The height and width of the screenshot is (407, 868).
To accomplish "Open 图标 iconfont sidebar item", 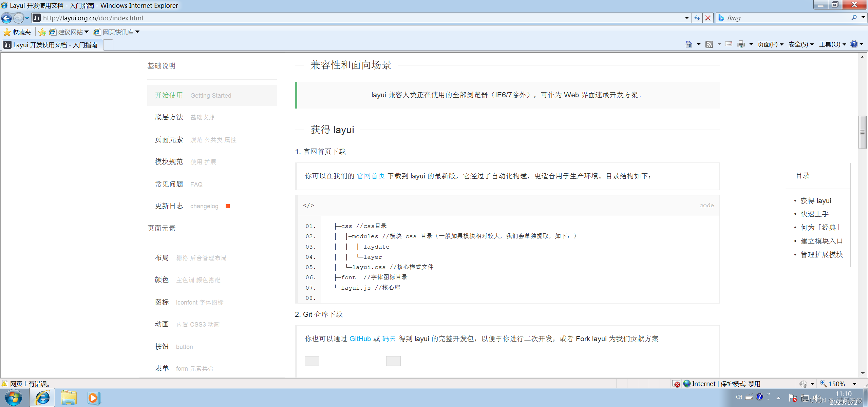I will pos(212,302).
